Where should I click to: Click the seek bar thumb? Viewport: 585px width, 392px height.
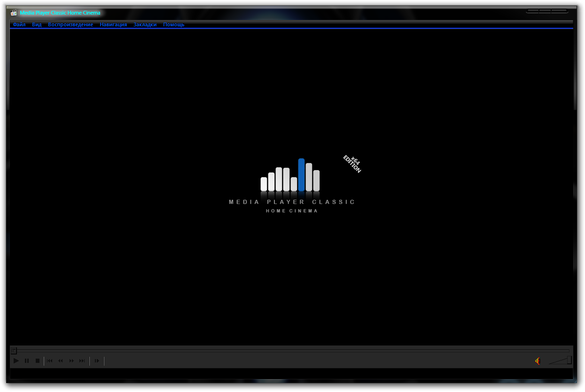click(x=14, y=351)
